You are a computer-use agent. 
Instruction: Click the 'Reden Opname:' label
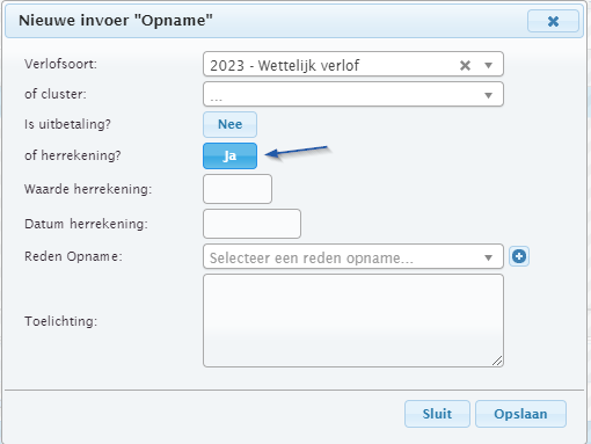point(73,256)
